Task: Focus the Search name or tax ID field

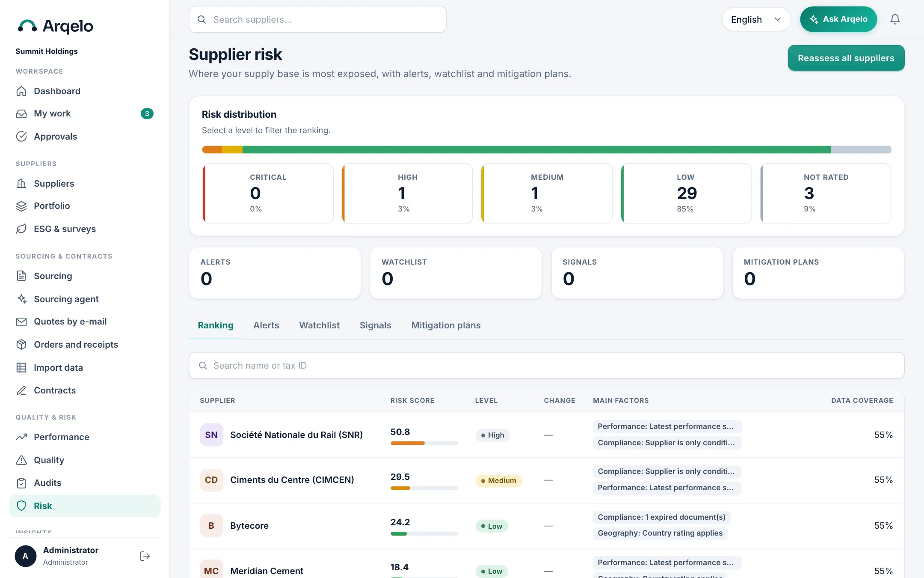Action: point(547,366)
